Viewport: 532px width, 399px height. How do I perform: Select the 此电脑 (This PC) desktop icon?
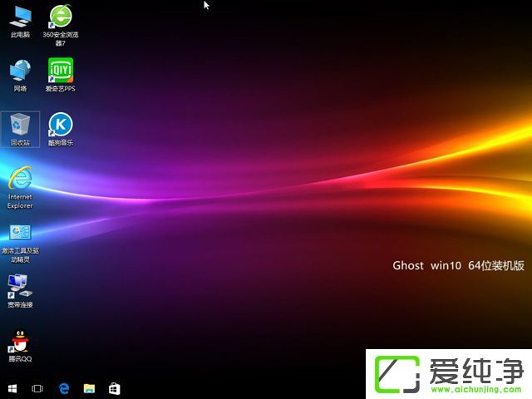[20, 17]
